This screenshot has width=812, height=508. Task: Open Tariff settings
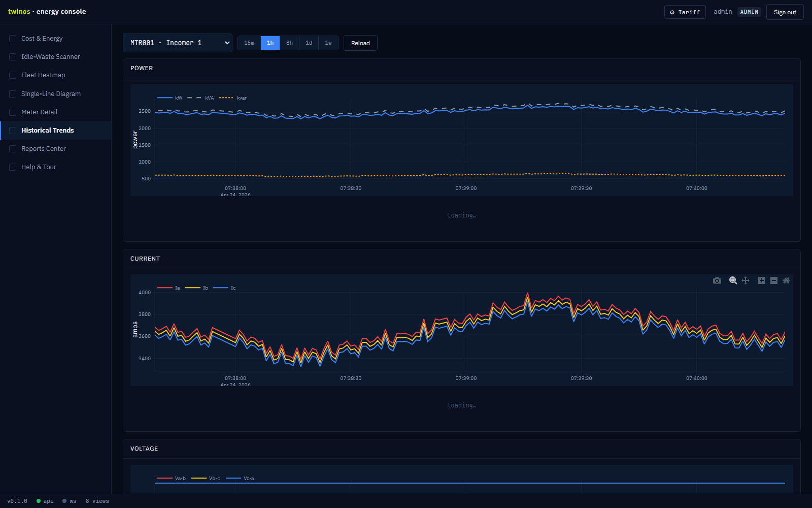point(685,12)
